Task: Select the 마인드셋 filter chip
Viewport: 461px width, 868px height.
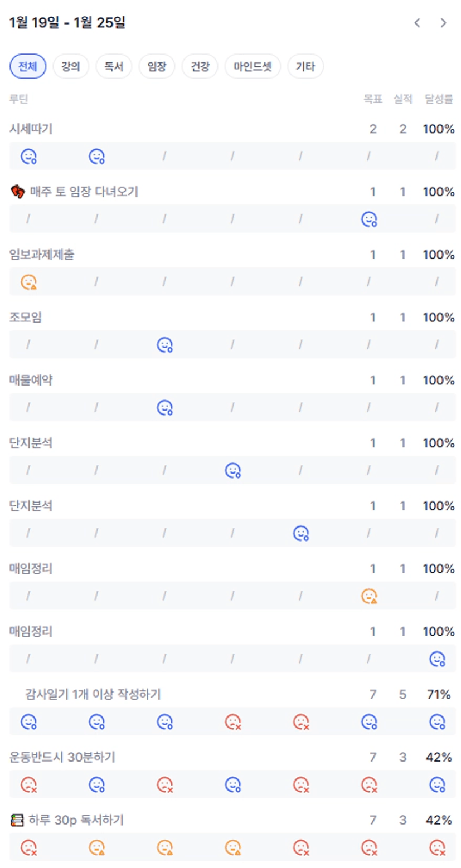Action: (x=253, y=67)
